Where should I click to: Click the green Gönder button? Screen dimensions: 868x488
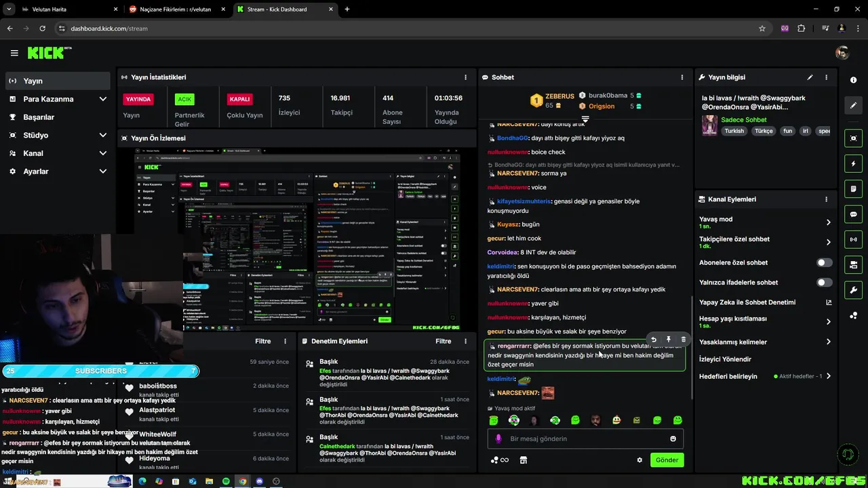pos(667,460)
